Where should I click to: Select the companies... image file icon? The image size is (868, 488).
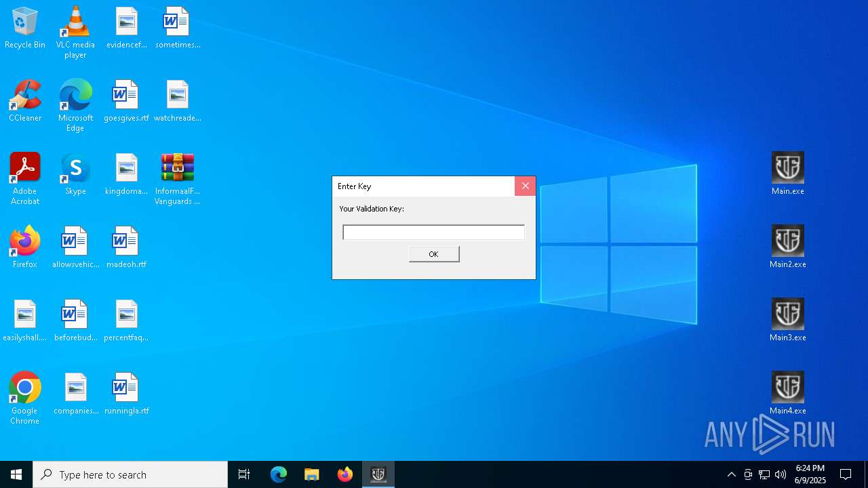click(75, 394)
